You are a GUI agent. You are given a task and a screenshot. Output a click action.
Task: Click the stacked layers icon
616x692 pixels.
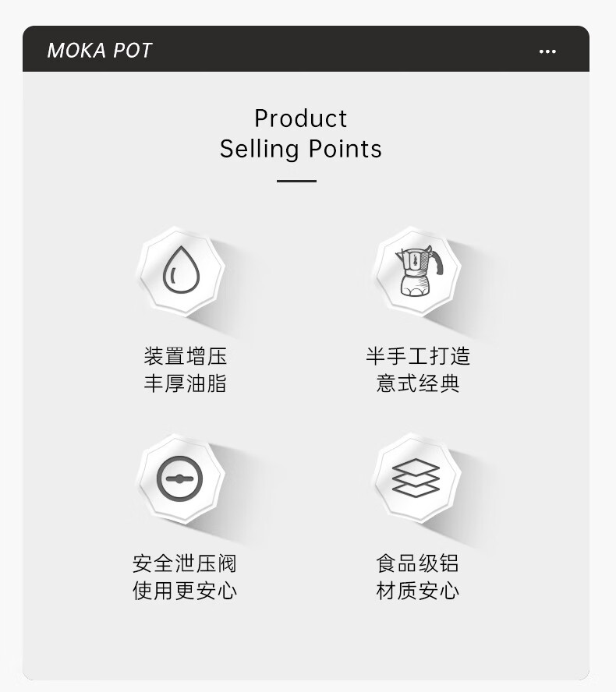pos(416,478)
